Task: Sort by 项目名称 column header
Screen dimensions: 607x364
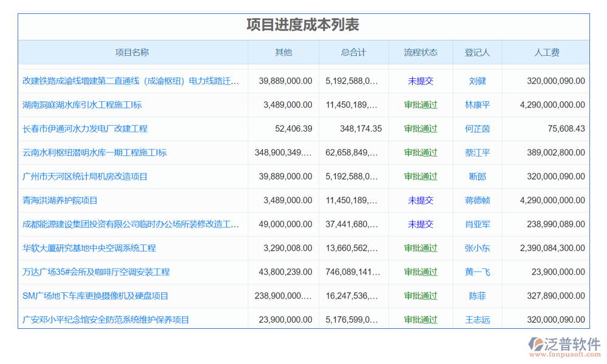Action: 132,53
